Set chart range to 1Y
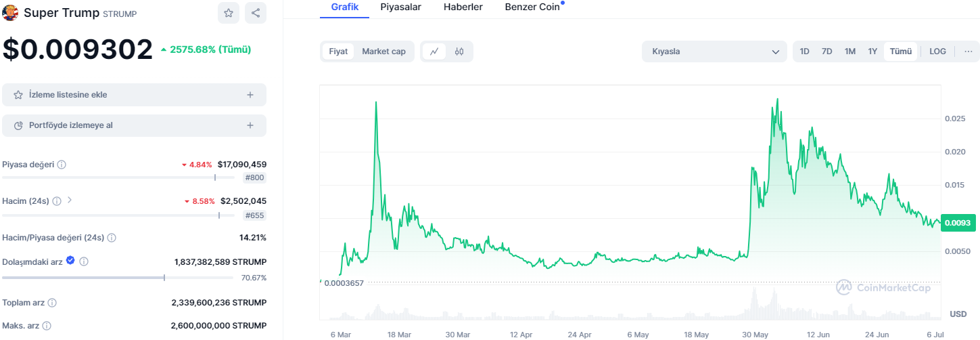The height and width of the screenshot is (340, 980). [872, 51]
